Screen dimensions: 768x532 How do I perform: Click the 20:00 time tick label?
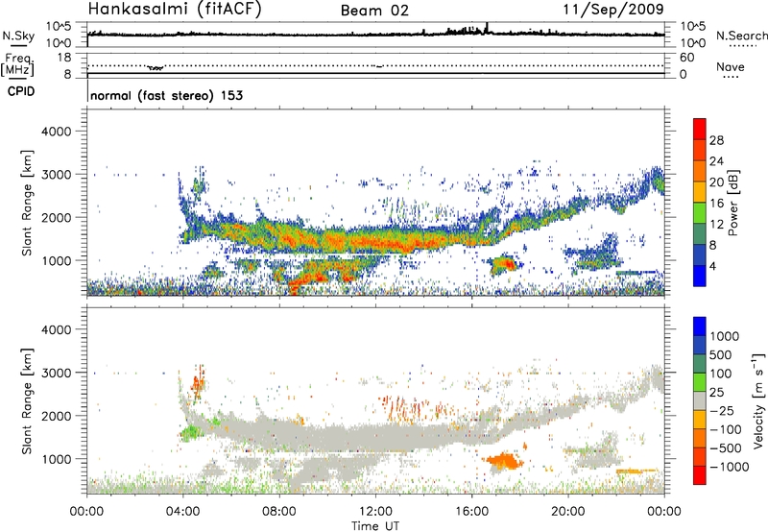pyautogui.click(x=568, y=512)
